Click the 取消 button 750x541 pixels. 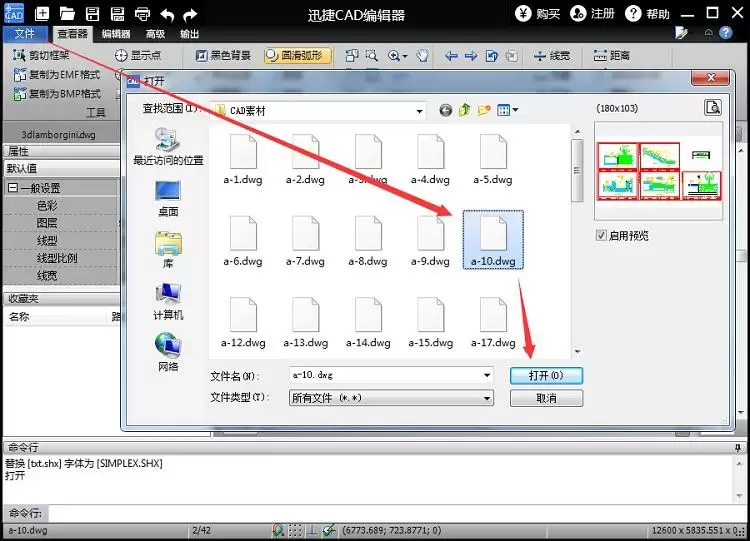(546, 398)
